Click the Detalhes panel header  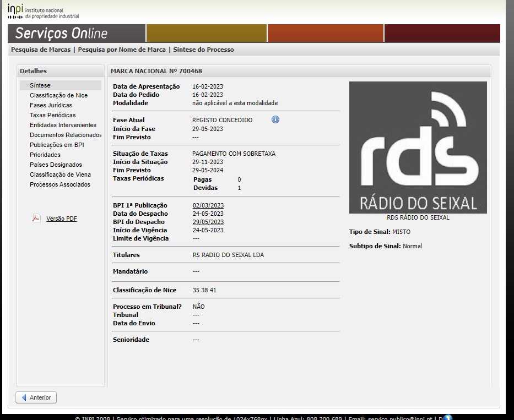pos(60,71)
